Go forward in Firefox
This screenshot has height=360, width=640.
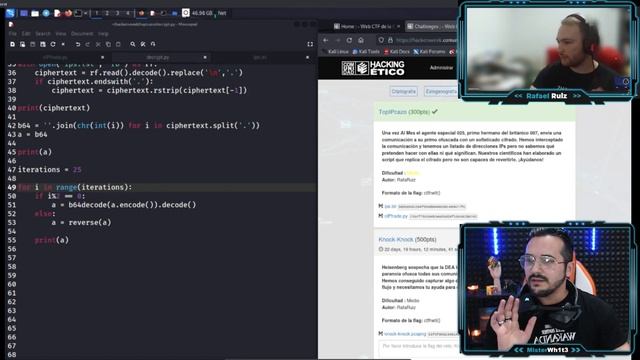point(338,40)
